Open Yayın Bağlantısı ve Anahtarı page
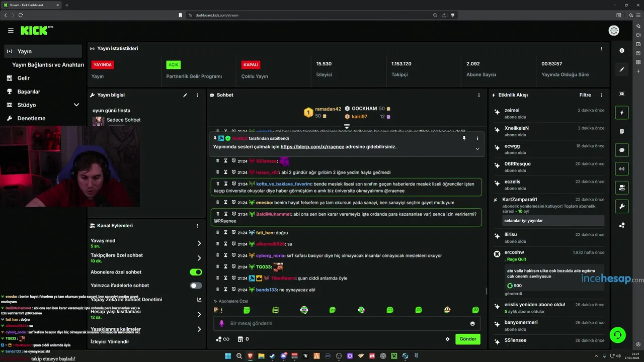The height and width of the screenshot is (362, 644). coord(48,65)
